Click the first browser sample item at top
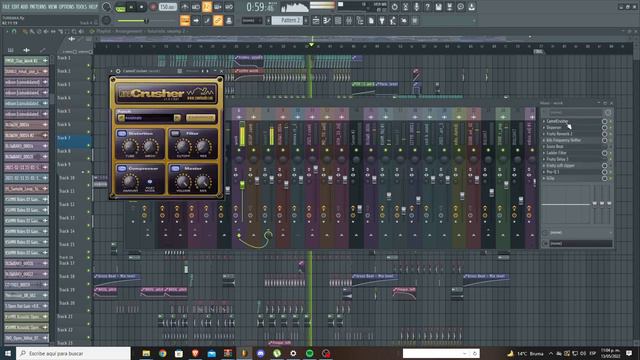The image size is (640, 360). tap(26, 60)
